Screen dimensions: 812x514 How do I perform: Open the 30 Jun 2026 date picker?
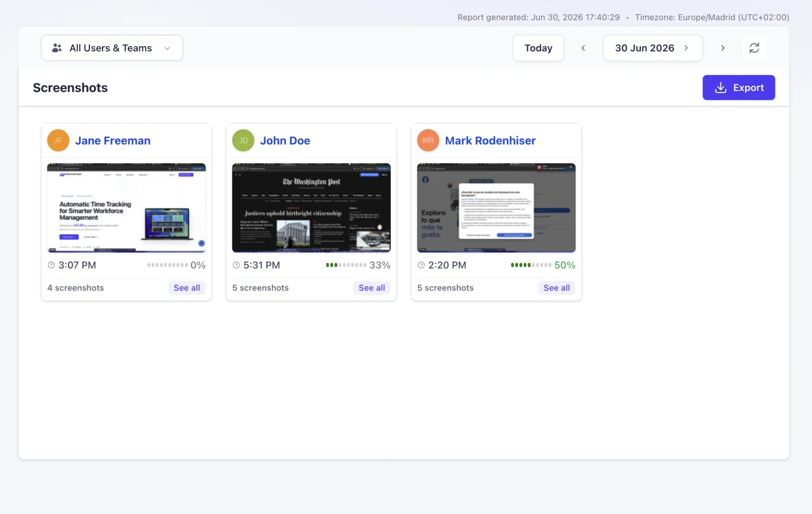[x=653, y=48]
